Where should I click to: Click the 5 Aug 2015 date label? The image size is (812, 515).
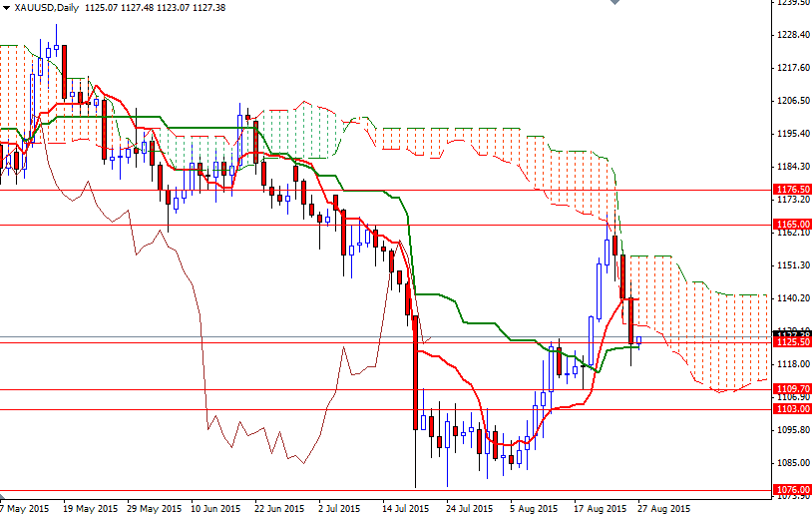click(x=534, y=509)
